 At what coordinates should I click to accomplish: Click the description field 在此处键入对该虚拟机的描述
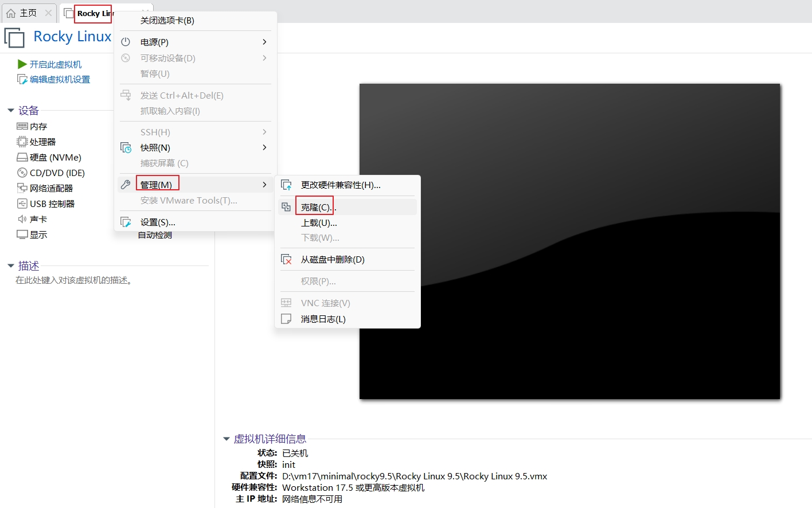pyautogui.click(x=74, y=280)
